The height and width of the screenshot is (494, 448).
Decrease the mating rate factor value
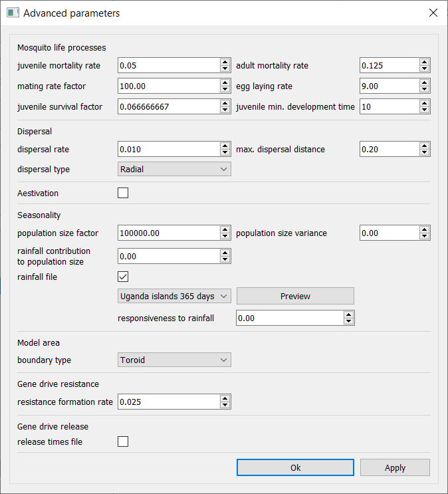tap(225, 90)
